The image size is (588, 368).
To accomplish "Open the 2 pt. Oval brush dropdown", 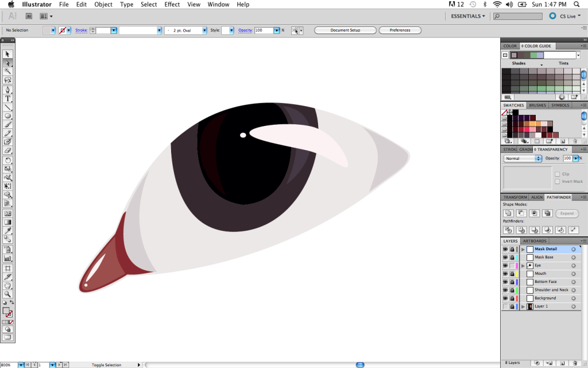I will tap(204, 30).
